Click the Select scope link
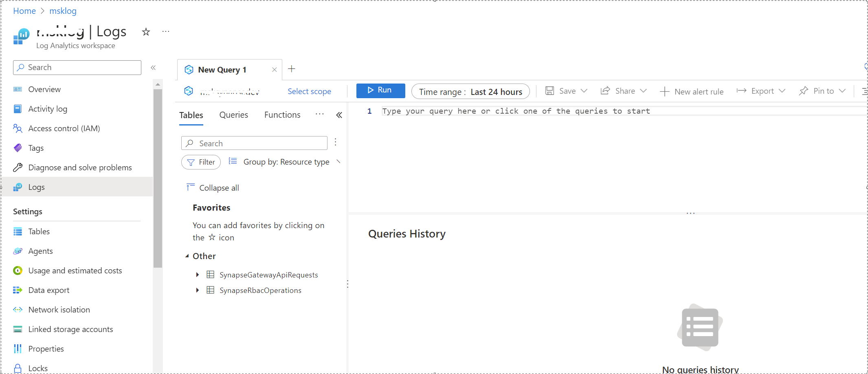 309,91
